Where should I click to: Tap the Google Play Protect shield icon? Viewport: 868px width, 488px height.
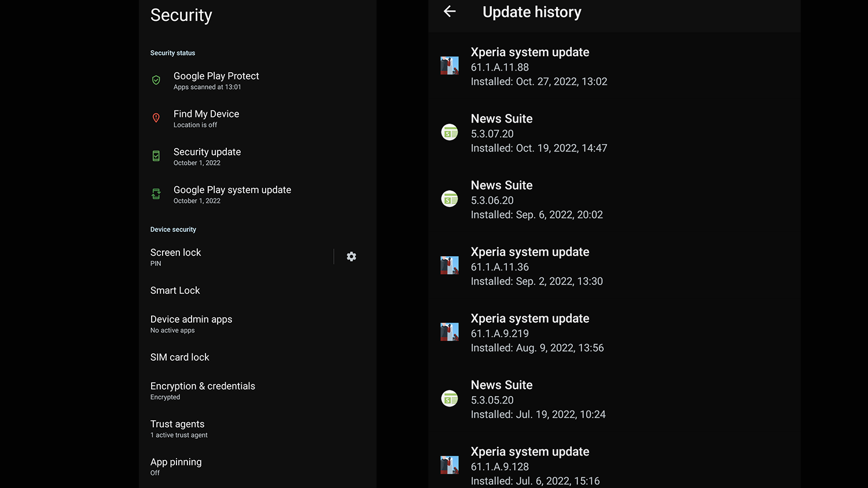(156, 80)
